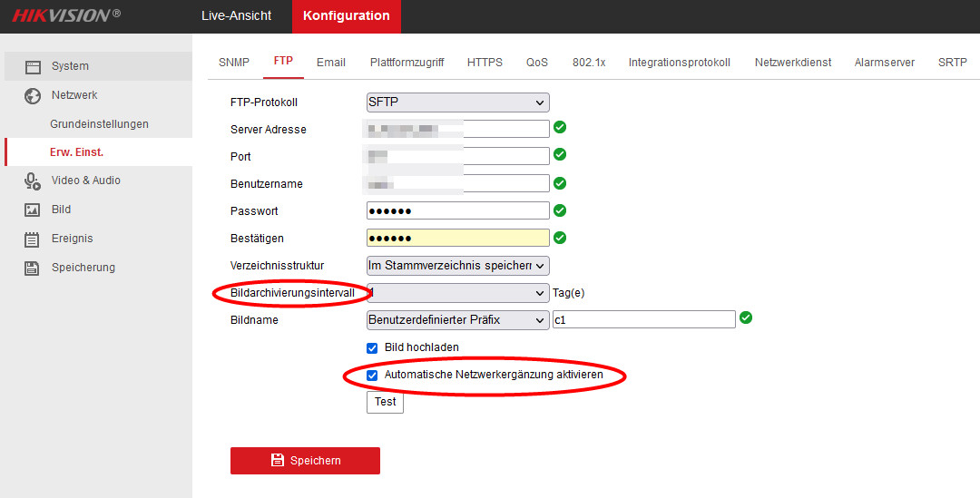Expand the Verzeichnisstruktur dropdown

pos(457,266)
